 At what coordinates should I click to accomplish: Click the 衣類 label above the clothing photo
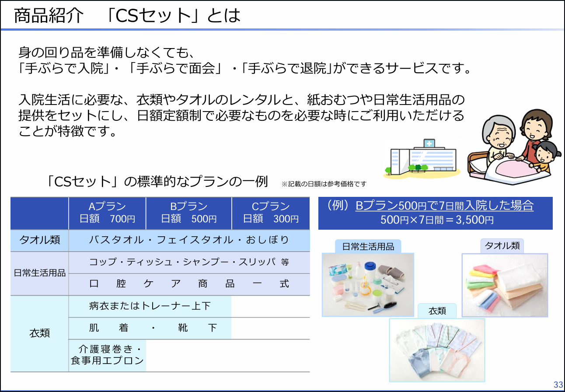pyautogui.click(x=437, y=311)
